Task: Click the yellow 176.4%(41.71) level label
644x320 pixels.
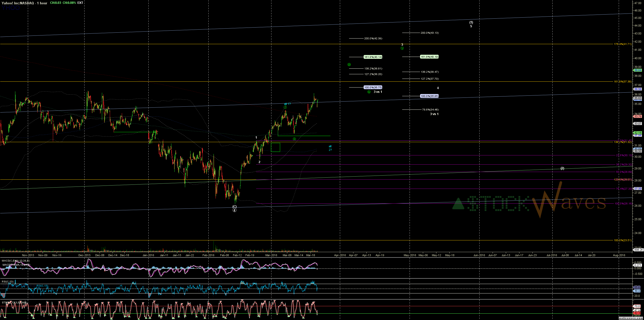Action: click(x=623, y=44)
